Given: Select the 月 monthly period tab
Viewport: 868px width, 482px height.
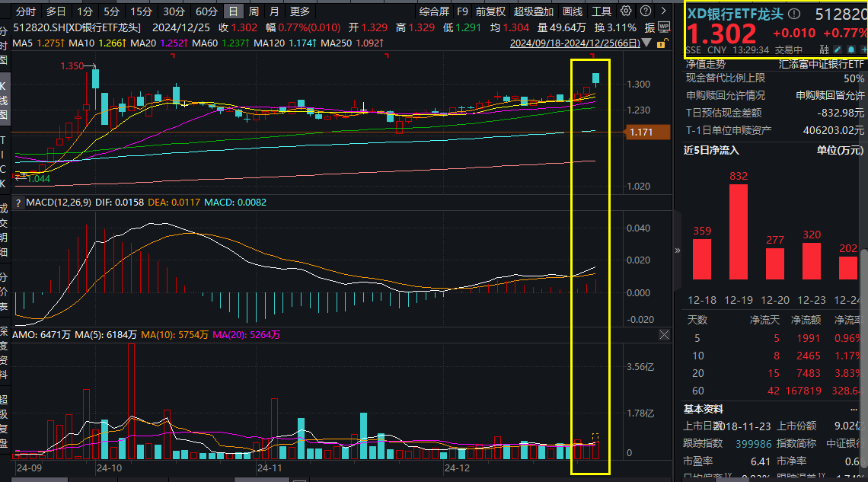Looking at the screenshot, I should tap(274, 11).
